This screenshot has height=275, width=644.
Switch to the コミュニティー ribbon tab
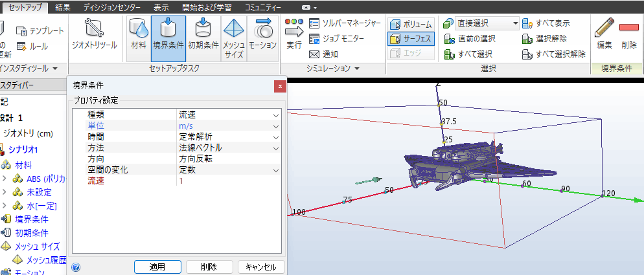263,7
